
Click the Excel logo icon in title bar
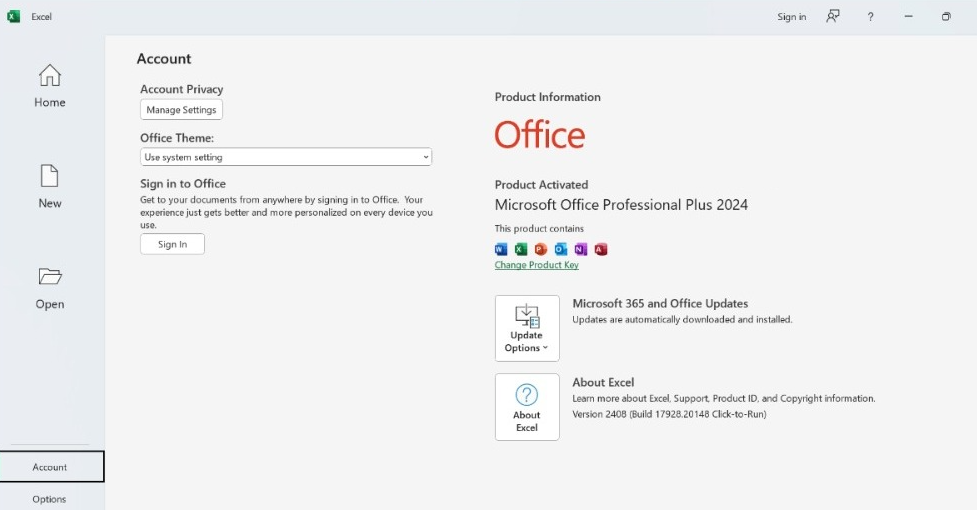(13, 17)
